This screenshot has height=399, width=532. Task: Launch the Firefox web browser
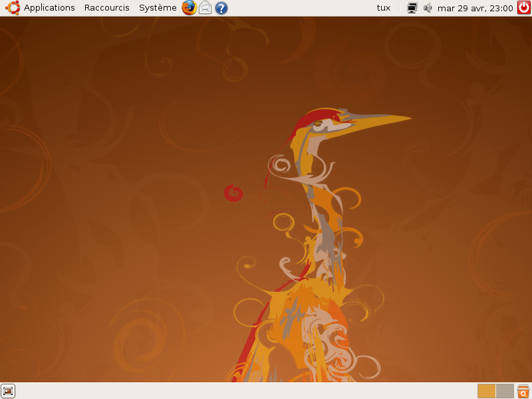[190, 8]
